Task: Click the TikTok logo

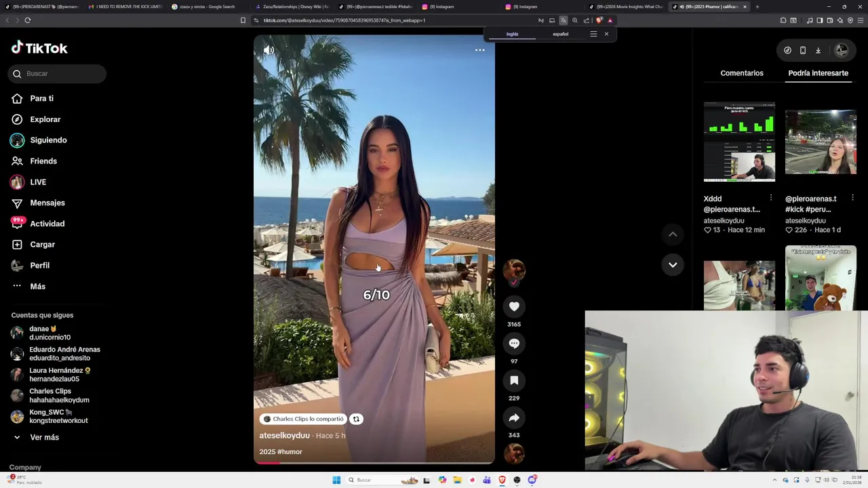Action: pyautogui.click(x=39, y=48)
